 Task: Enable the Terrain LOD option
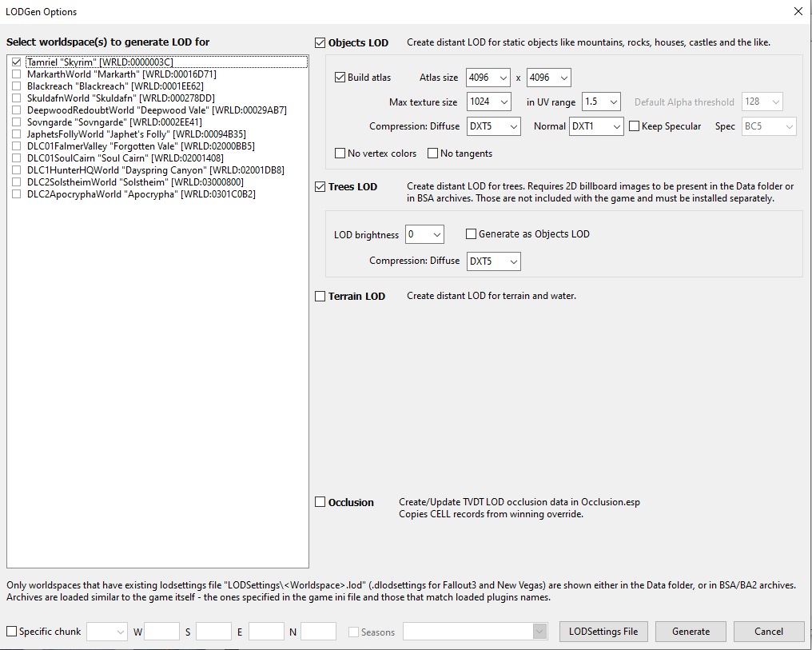pyautogui.click(x=320, y=297)
